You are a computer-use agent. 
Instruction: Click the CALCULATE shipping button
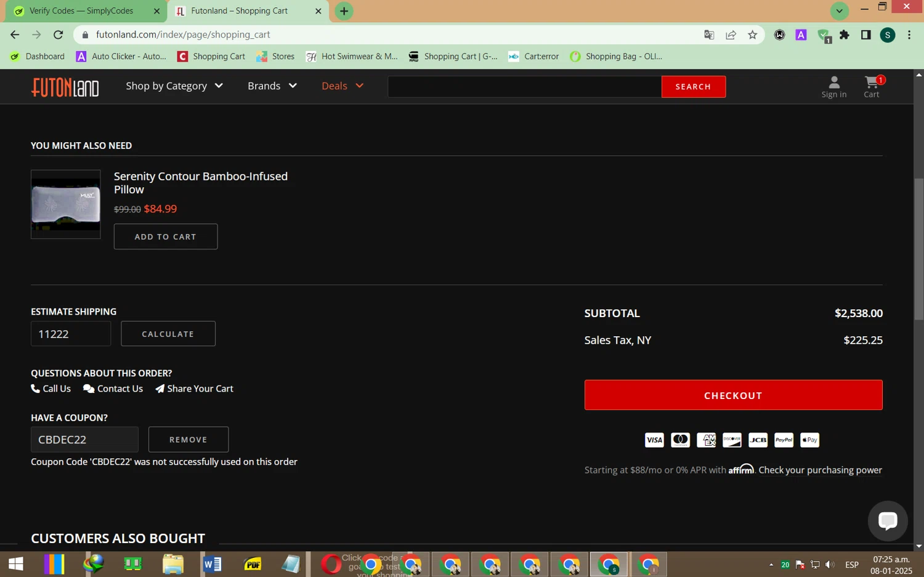(x=168, y=334)
